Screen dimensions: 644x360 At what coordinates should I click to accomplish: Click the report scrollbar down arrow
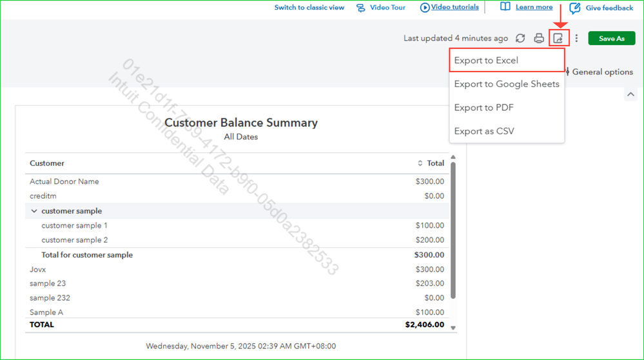[x=453, y=328]
